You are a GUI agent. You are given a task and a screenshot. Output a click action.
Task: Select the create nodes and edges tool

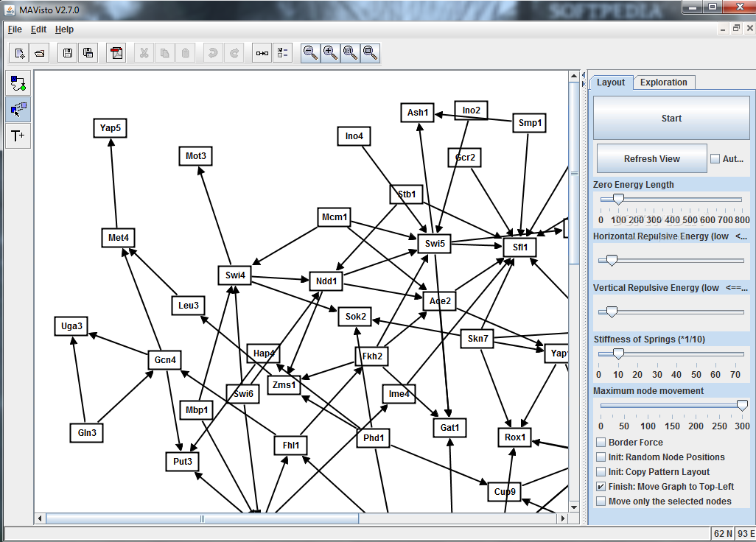pos(18,83)
